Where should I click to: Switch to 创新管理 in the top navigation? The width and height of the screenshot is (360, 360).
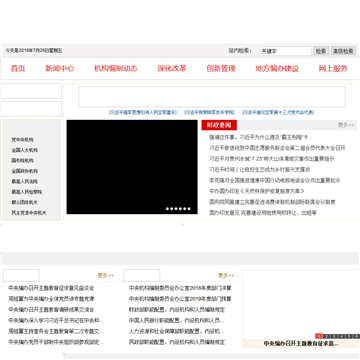tap(221, 69)
